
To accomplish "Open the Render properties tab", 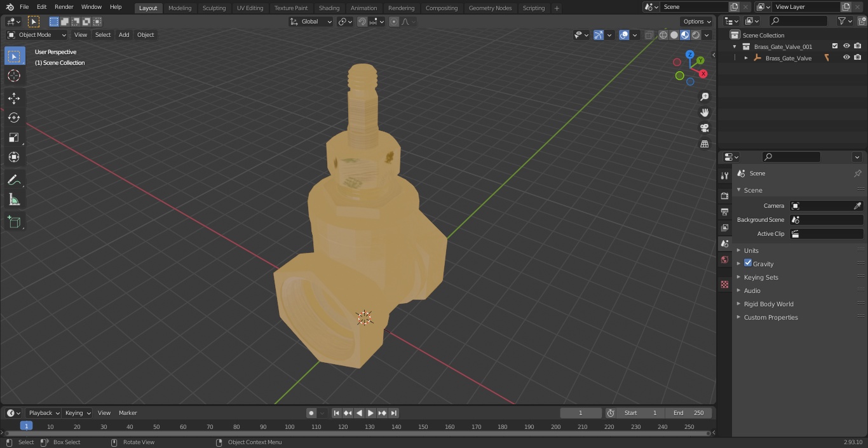I will [724, 196].
